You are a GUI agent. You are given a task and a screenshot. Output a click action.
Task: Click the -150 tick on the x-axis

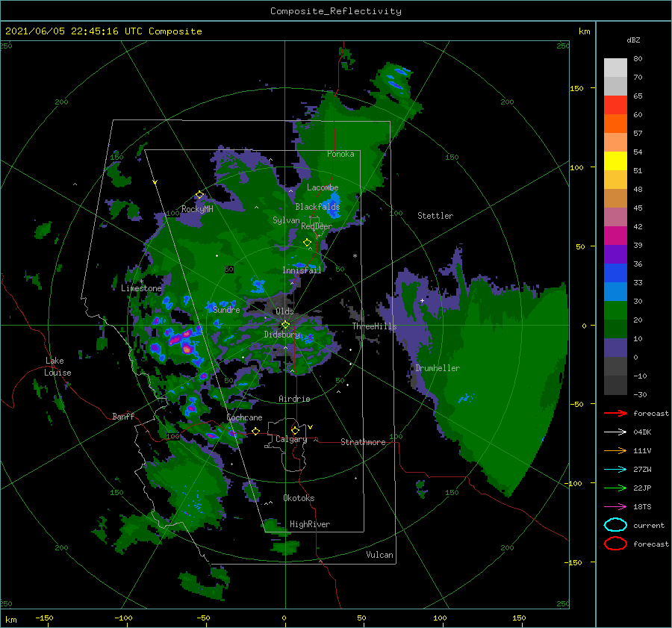(x=44, y=618)
